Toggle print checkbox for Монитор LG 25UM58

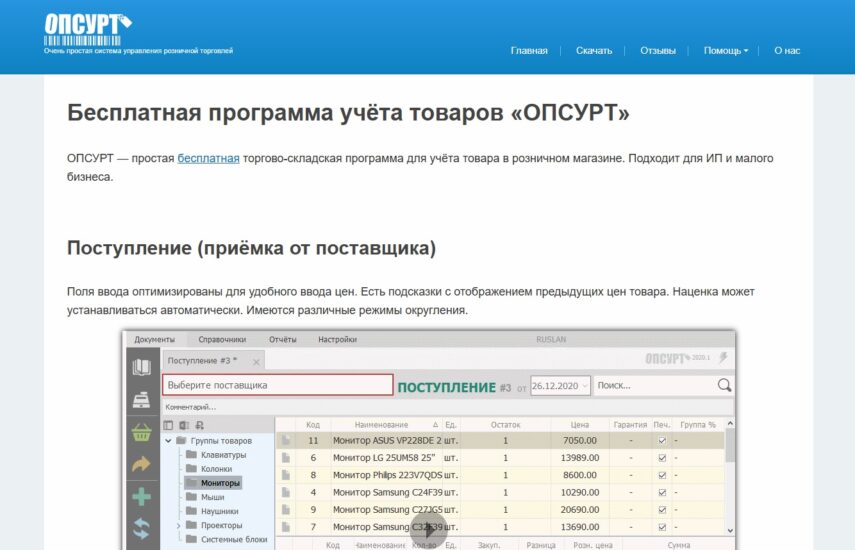click(662, 458)
